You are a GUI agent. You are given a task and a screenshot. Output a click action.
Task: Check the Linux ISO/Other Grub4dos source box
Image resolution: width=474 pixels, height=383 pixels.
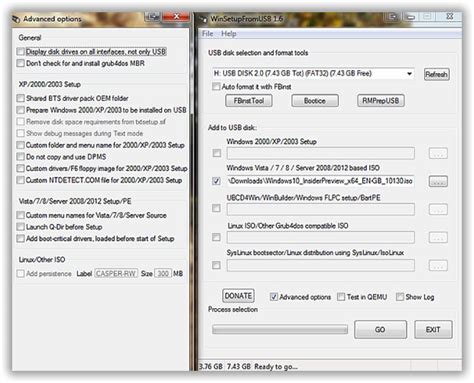(217, 237)
